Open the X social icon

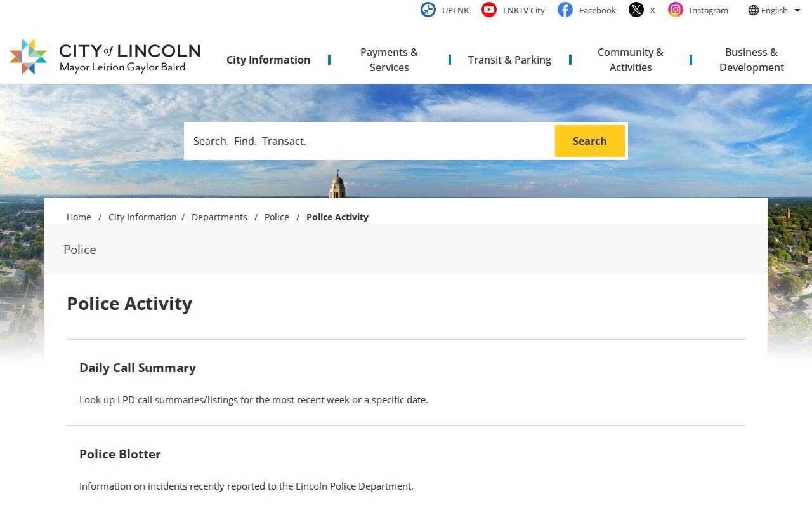coord(636,10)
